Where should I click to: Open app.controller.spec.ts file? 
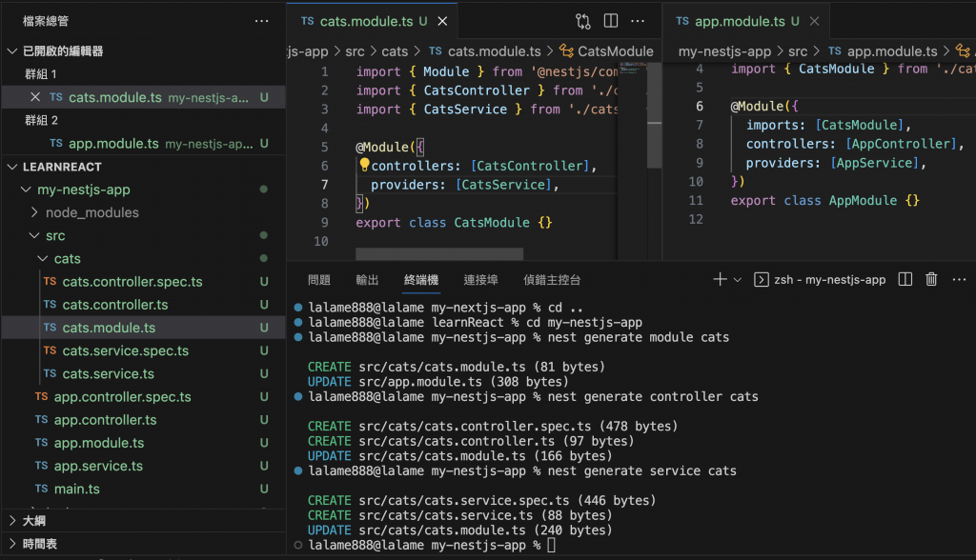[144, 396]
